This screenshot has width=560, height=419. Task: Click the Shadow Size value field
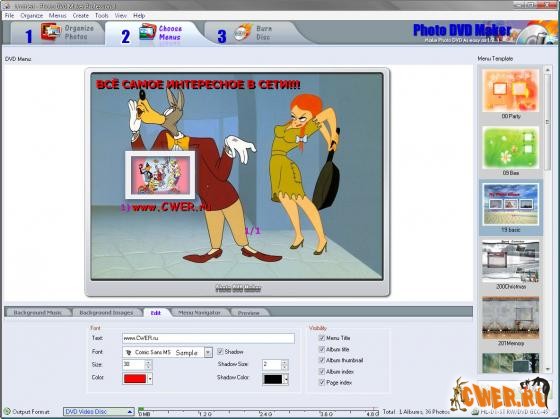tap(271, 365)
